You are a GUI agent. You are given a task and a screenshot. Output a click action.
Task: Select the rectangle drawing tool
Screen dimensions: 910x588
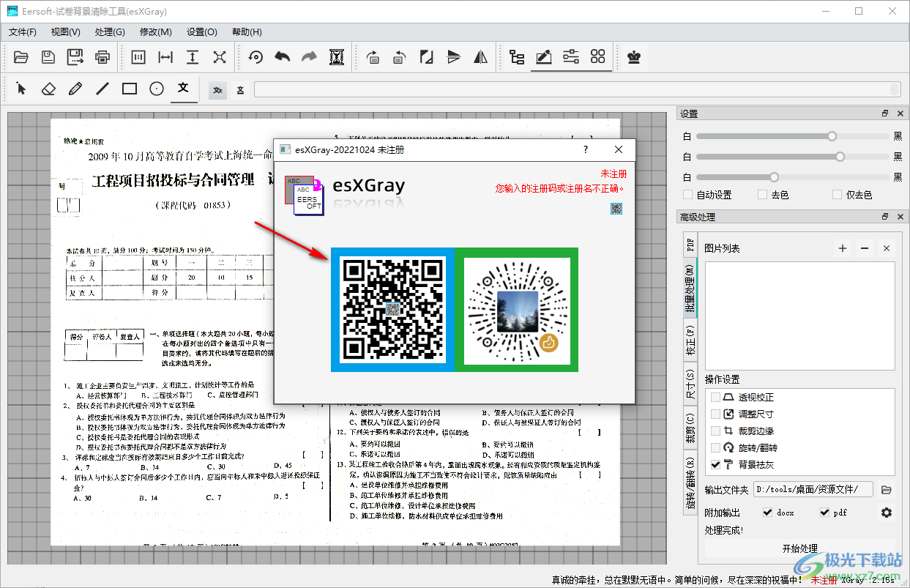(130, 89)
